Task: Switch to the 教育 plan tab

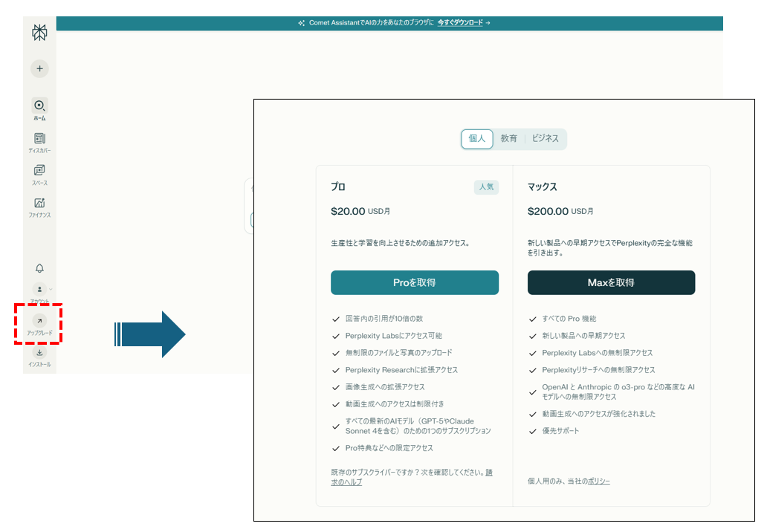Action: (x=508, y=139)
